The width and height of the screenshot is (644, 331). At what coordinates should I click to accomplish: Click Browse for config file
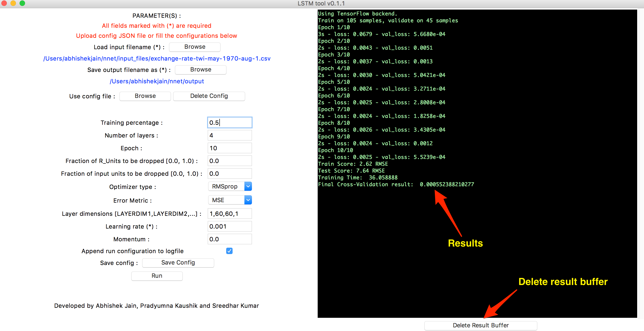[145, 96]
